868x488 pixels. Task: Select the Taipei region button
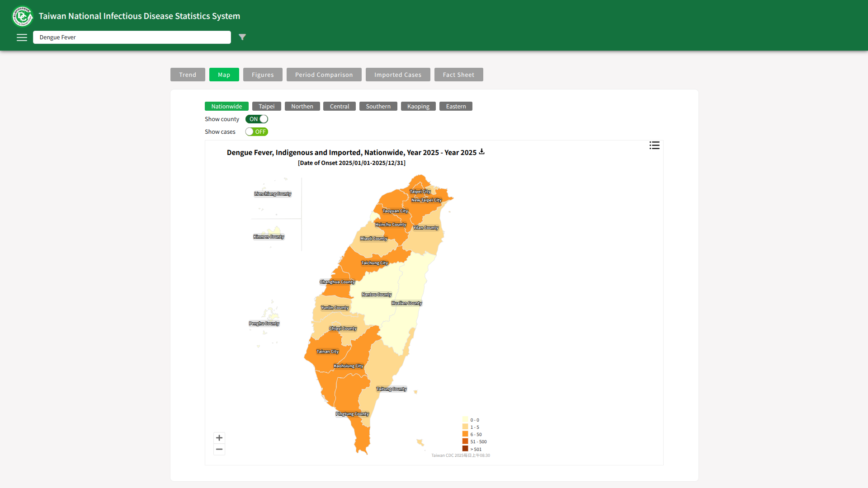click(x=266, y=107)
